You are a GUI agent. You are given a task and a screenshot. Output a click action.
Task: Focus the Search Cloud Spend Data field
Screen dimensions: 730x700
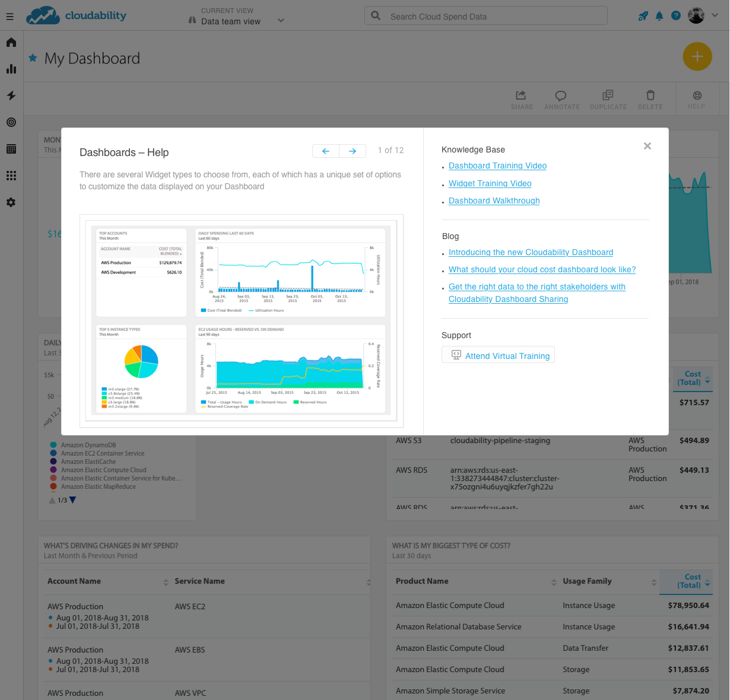tap(486, 16)
